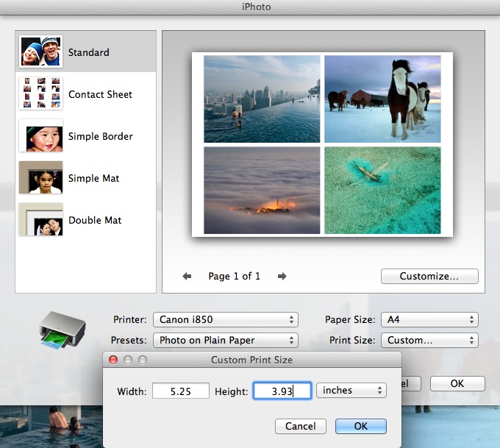Cancel the Custom Print Size dialog
500x448 pixels.
click(x=301, y=426)
